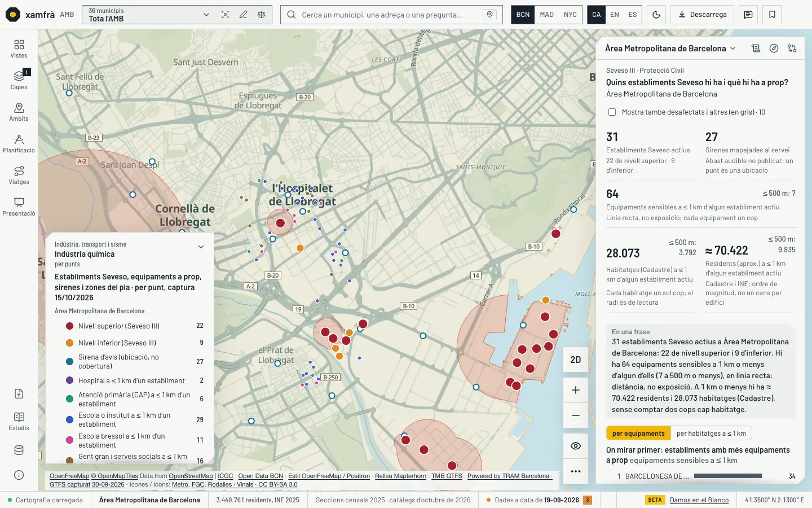The width and height of the screenshot is (812, 508).
Task: Open the Capes layers panel
Action: pos(19,80)
